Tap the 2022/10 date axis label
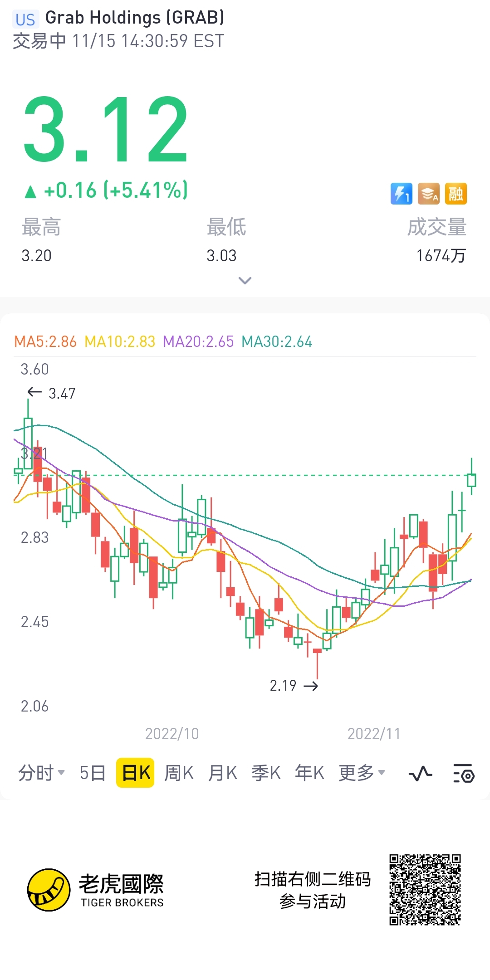This screenshot has width=490, height=980. (172, 734)
